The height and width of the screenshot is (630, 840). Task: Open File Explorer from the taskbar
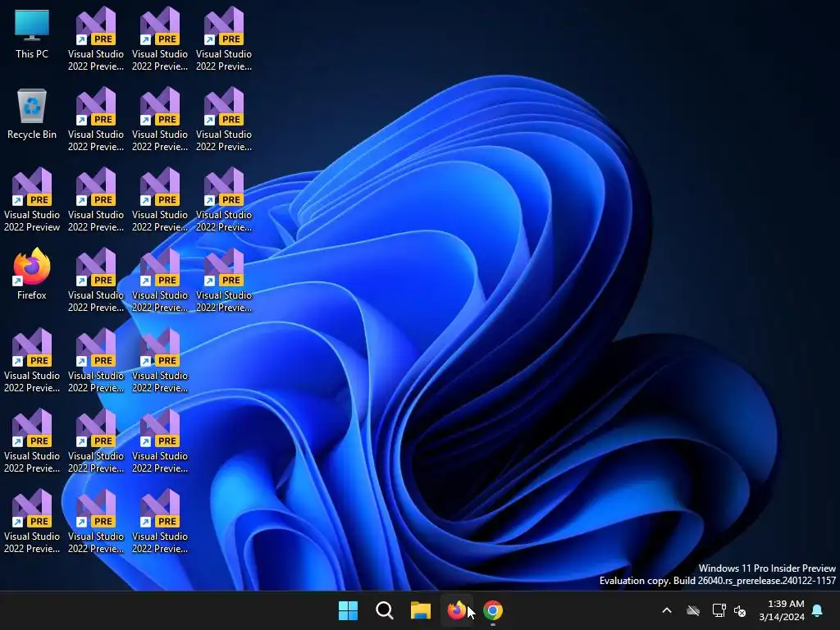point(421,610)
